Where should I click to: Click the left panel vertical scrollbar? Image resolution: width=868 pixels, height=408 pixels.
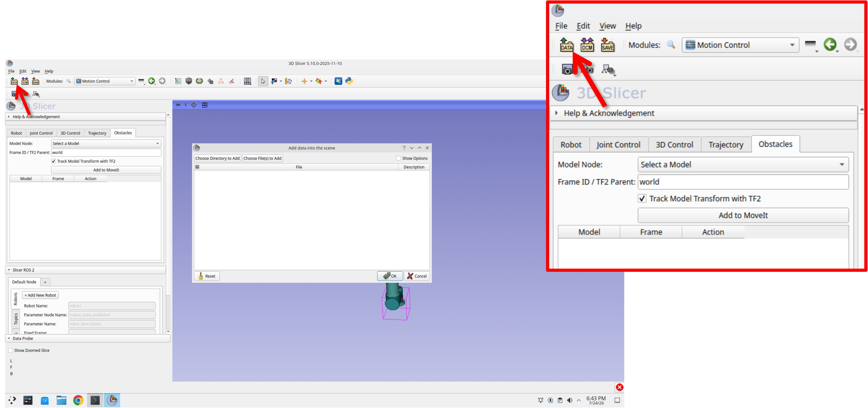[168, 223]
